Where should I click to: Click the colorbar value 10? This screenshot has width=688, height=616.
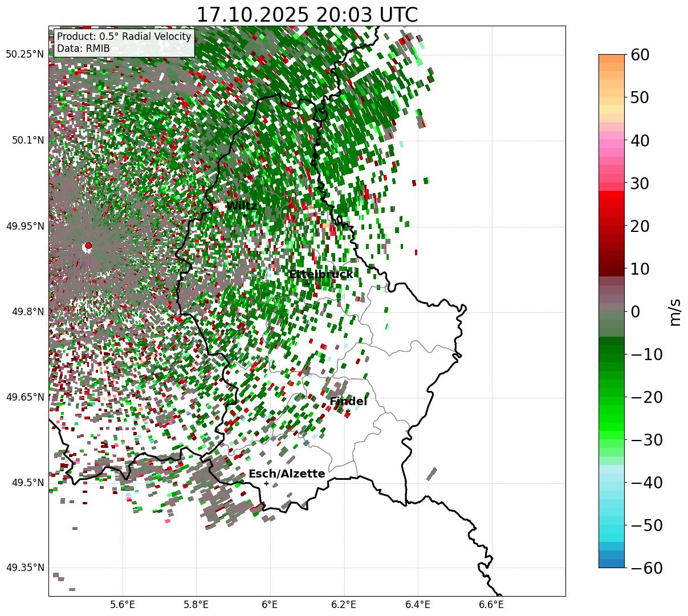tap(640, 268)
